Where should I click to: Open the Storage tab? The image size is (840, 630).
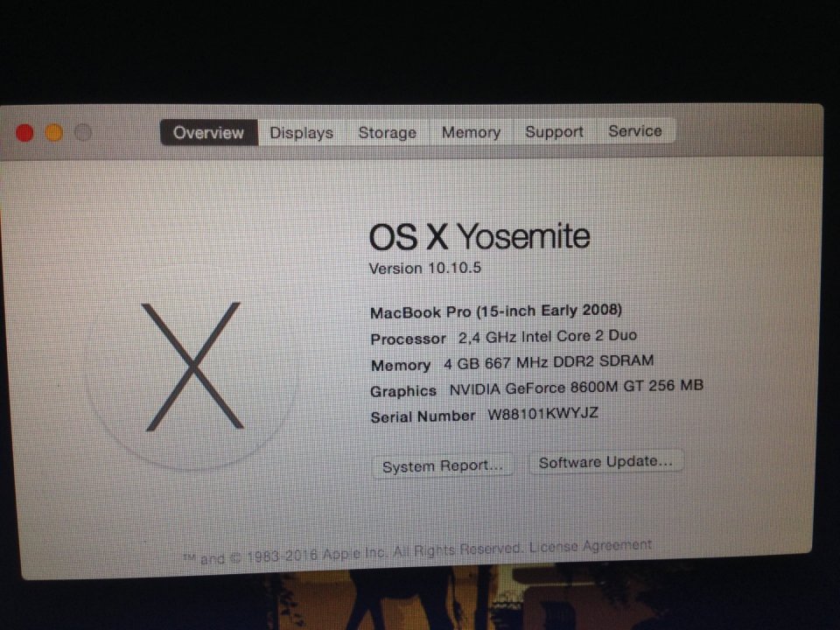tap(388, 132)
